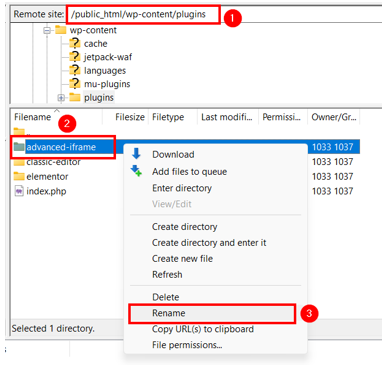Expand the plugins folder tree node

coord(61,98)
